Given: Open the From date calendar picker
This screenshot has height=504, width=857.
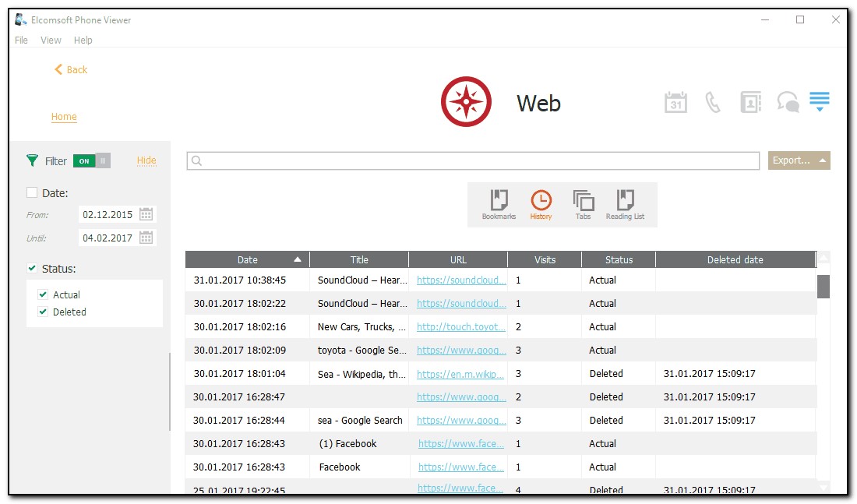Looking at the screenshot, I should [x=146, y=214].
